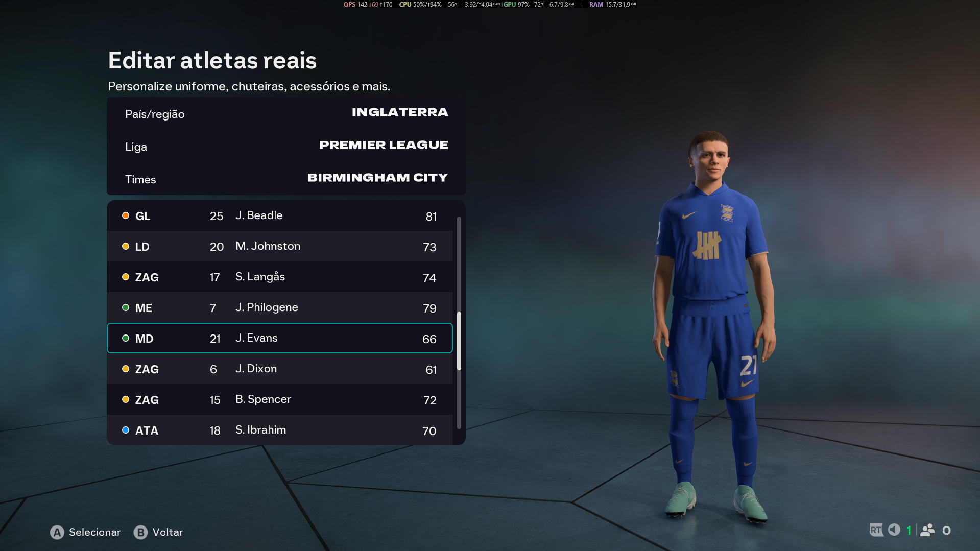
Task: Select player J. Dixon
Action: tap(280, 369)
